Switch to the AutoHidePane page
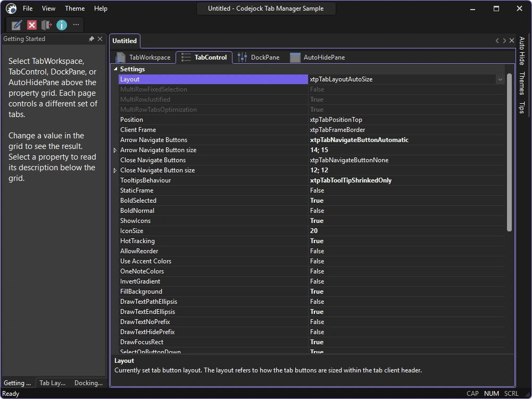 pyautogui.click(x=318, y=57)
